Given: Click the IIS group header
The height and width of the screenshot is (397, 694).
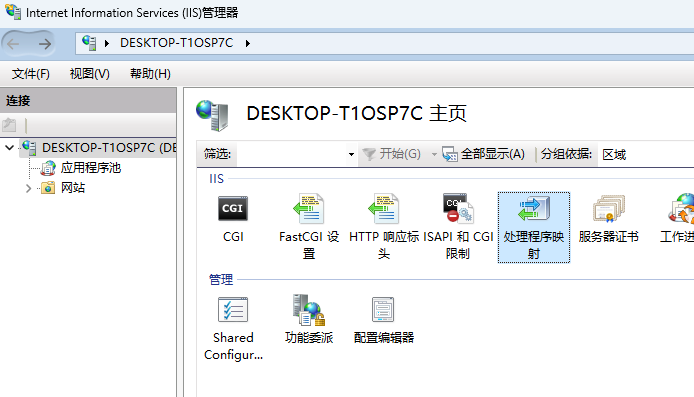Looking at the screenshot, I should [216, 178].
